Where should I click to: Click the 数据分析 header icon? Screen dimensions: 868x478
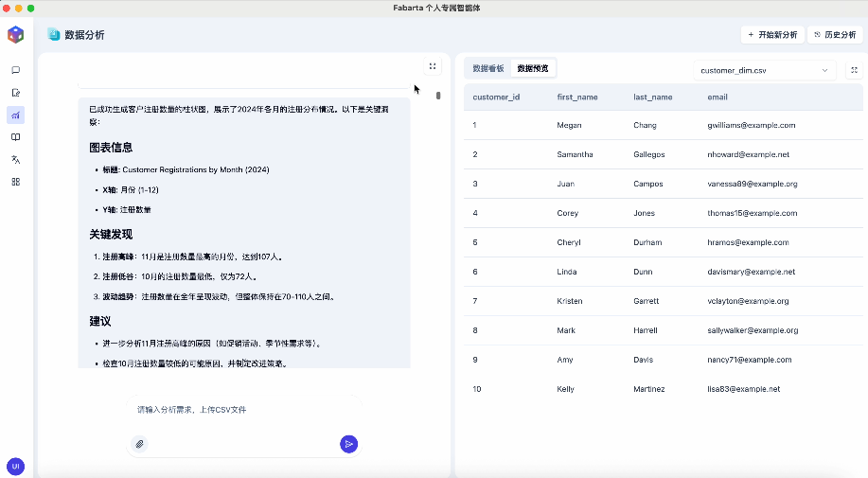click(x=54, y=34)
